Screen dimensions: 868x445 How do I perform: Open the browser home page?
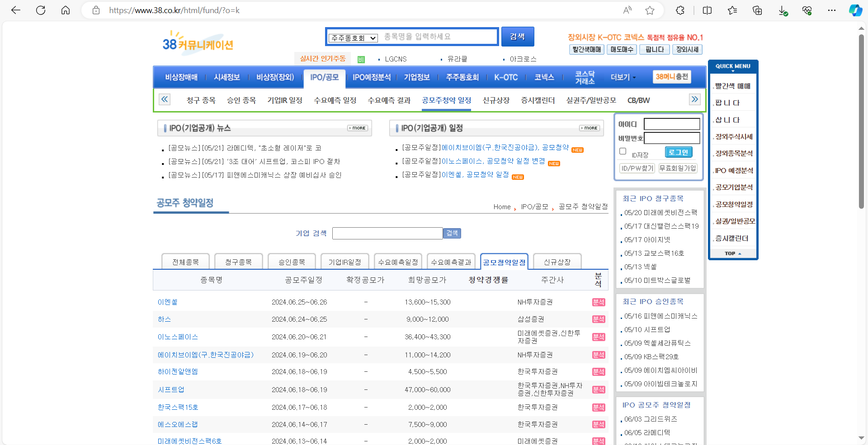[x=66, y=10]
